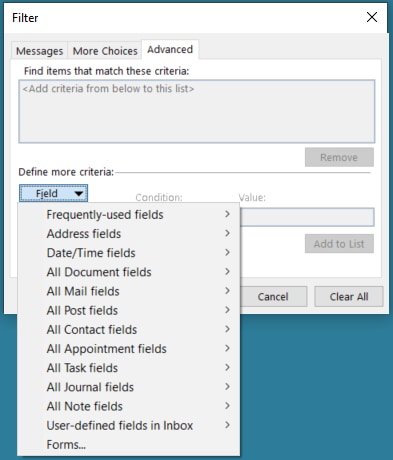This screenshot has width=393, height=460.
Task: Open All Contact fields submenu
Action: [129, 329]
